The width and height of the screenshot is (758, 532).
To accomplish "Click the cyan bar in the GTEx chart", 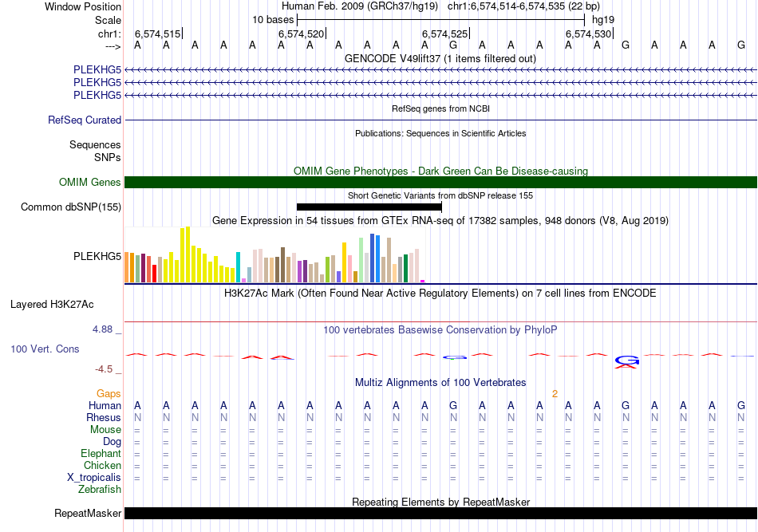I will 238,267.
